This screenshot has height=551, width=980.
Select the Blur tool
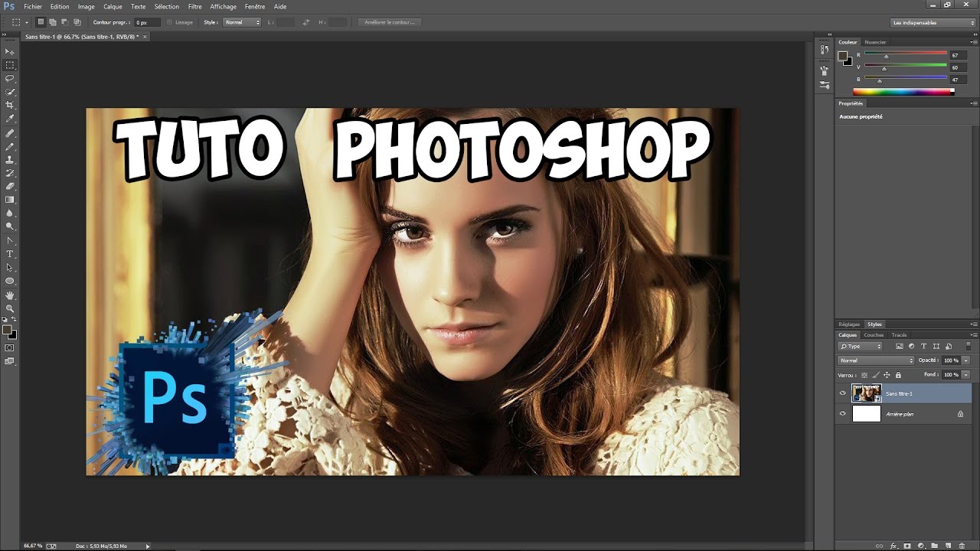pyautogui.click(x=10, y=213)
